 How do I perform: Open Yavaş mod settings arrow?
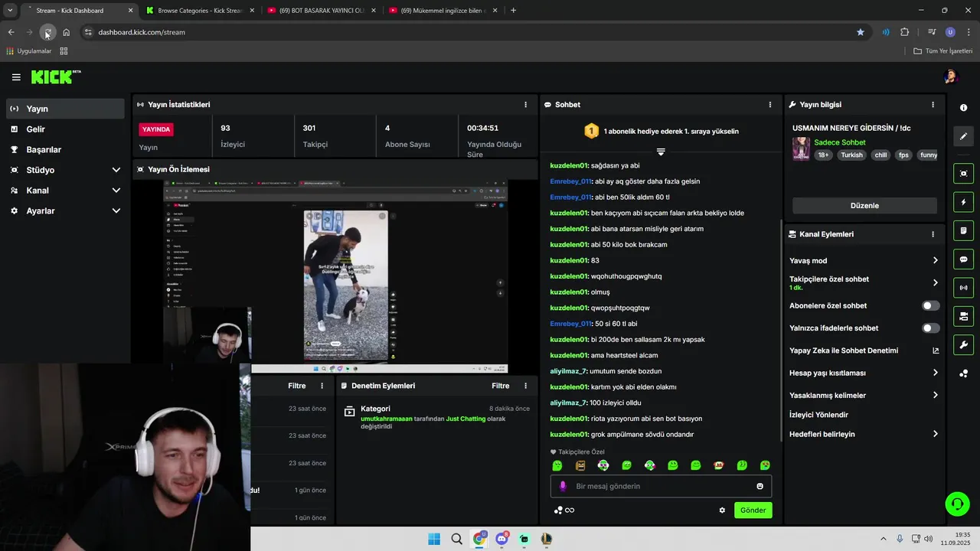[935, 261]
